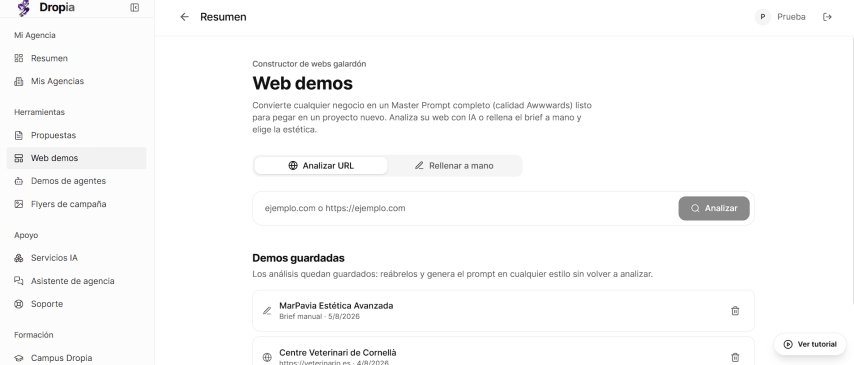
Task: Click the Servicios IA cubes icon
Action: coord(19,258)
